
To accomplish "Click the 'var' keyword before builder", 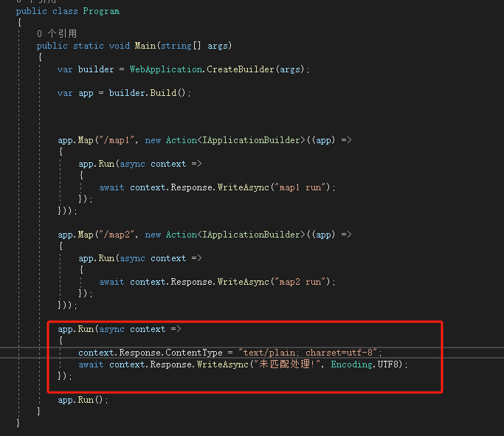I will click(65, 69).
